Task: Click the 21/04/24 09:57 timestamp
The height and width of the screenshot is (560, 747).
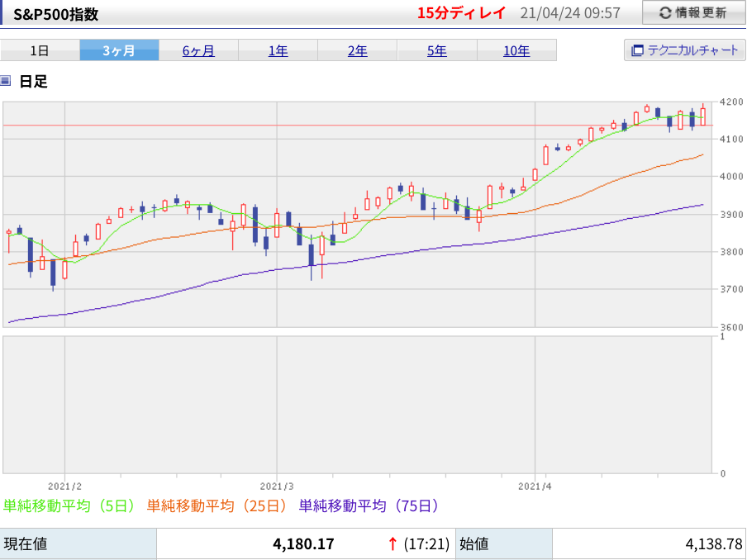Action: 570,13
